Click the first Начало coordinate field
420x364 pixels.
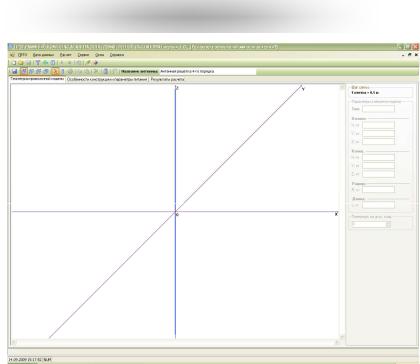(378, 125)
